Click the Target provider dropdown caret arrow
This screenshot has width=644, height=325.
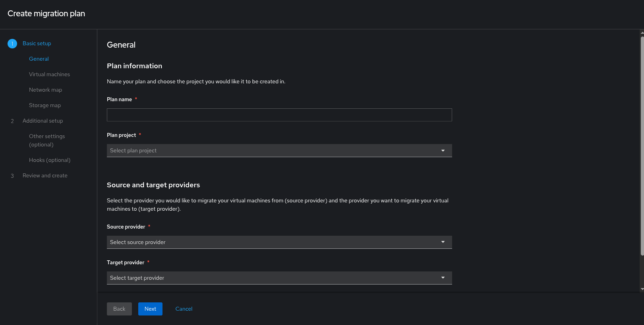click(443, 278)
